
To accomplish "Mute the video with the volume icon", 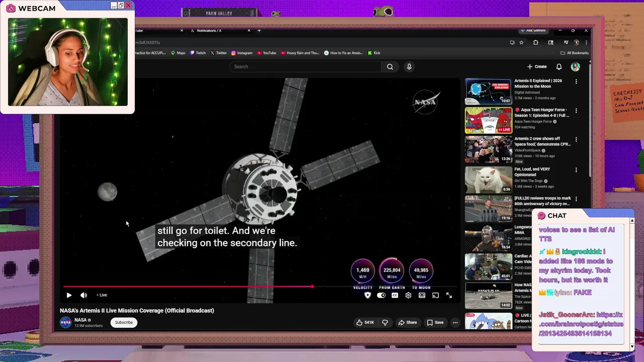I will coord(84,295).
